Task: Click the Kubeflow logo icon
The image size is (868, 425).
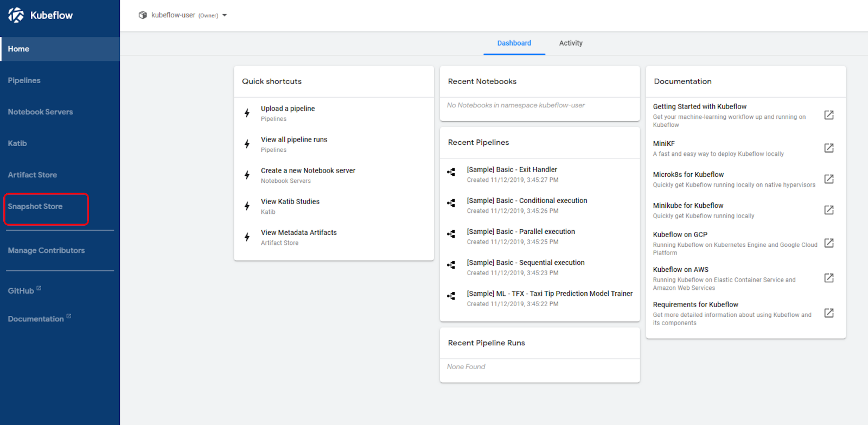Action: pos(16,15)
